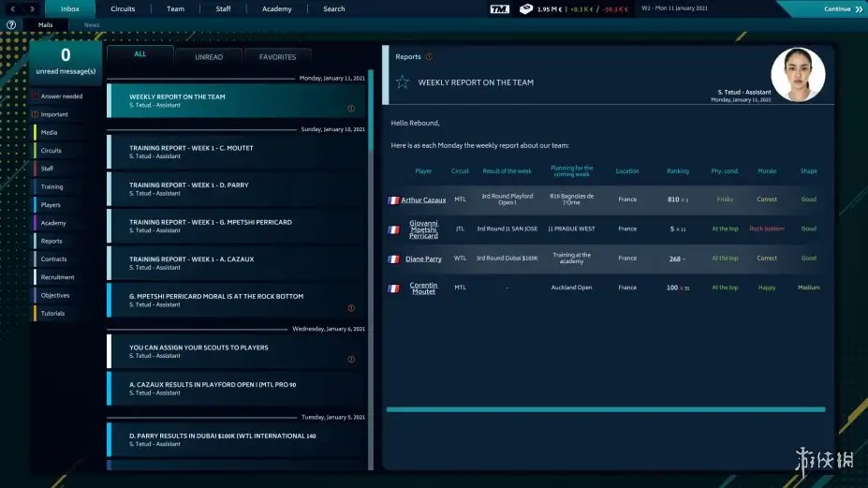This screenshot has width=868, height=488.
Task: Open Training Report Week 1 C. Moutet
Action: 237,152
